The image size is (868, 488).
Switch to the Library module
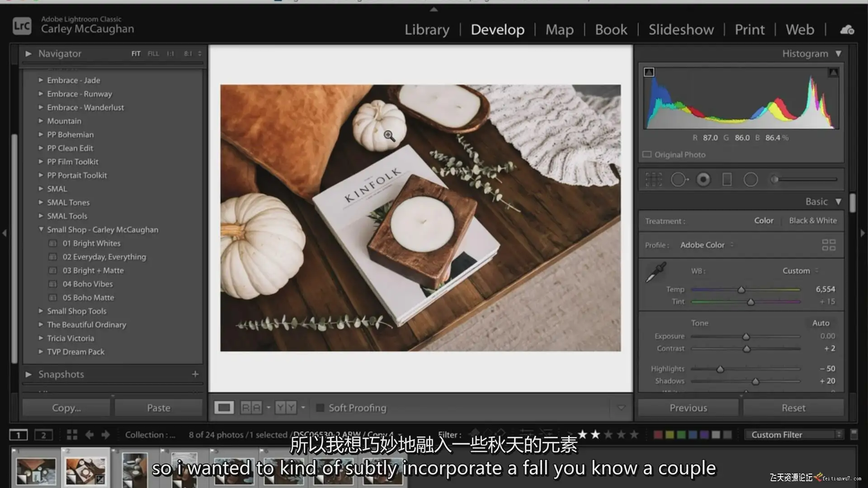click(x=426, y=30)
